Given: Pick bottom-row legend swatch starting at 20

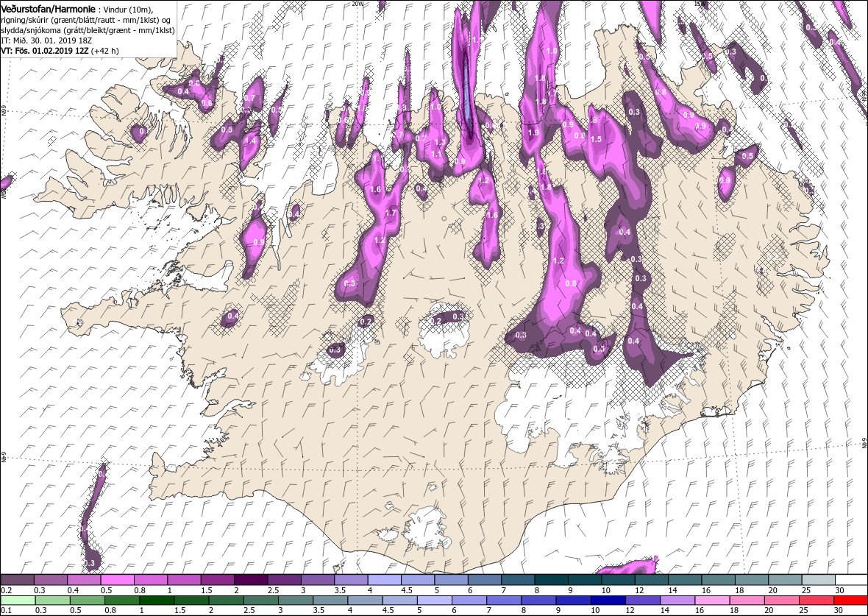Looking at the screenshot, I should tap(781, 601).
